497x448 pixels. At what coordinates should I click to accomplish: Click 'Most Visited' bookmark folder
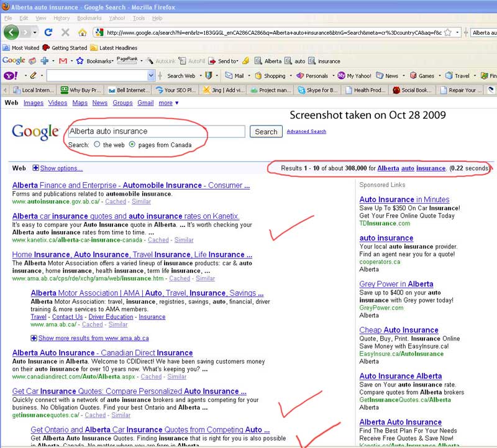click(21, 48)
